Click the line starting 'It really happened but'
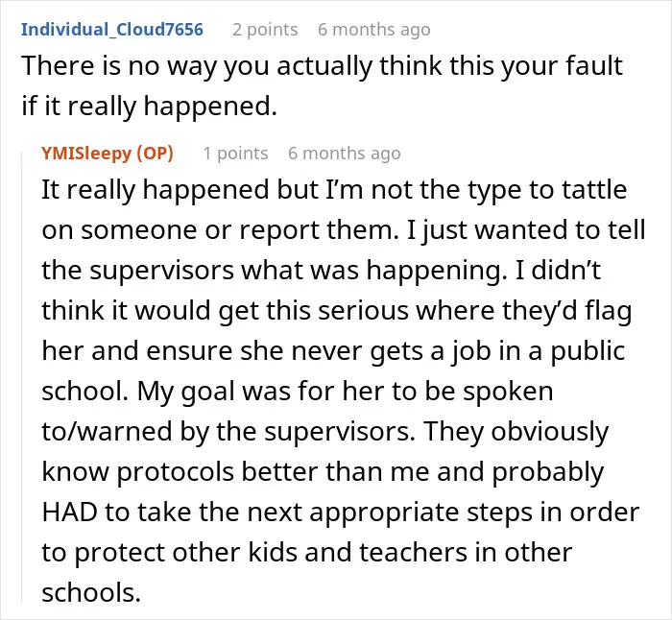 [334, 190]
